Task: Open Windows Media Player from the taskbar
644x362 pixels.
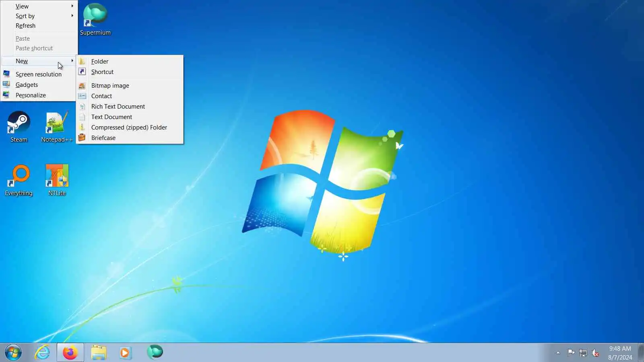Action: tap(125, 353)
